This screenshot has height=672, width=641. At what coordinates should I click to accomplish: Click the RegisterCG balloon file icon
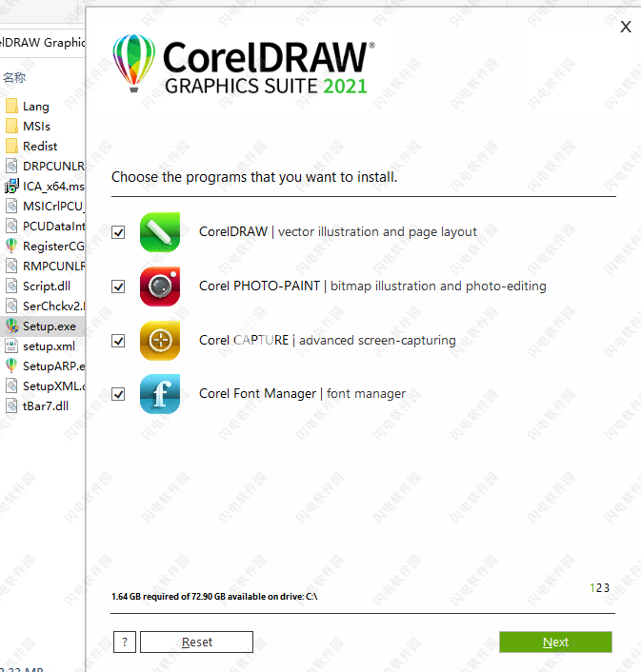(x=11, y=246)
